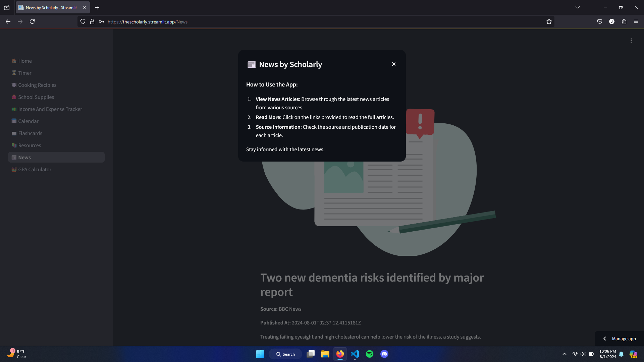Open the list all tabs dropdown
The image size is (644, 362).
[577, 7]
